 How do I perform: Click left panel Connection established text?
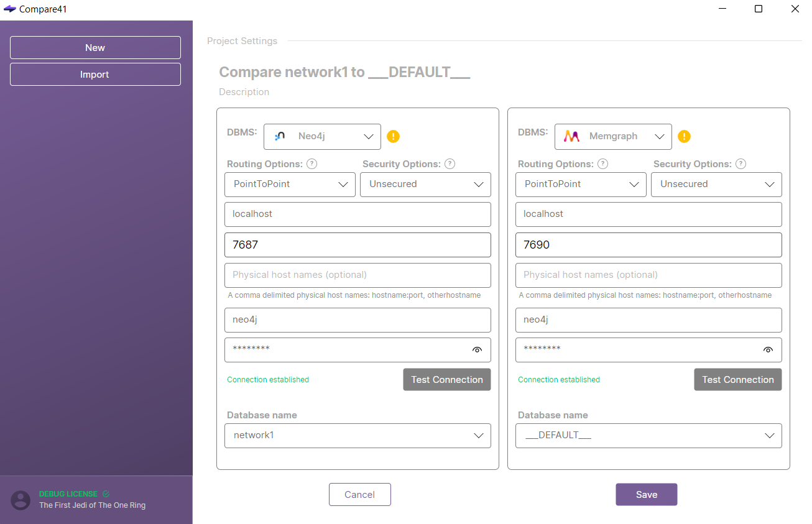[268, 380]
